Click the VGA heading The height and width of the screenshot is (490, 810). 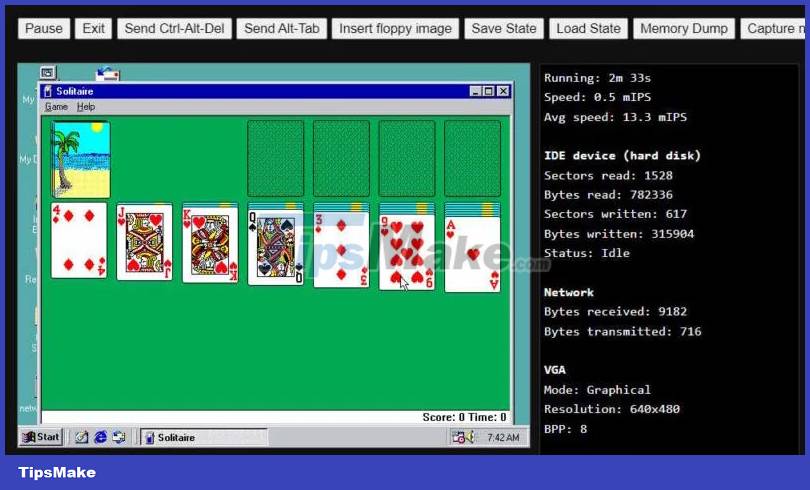coord(555,370)
